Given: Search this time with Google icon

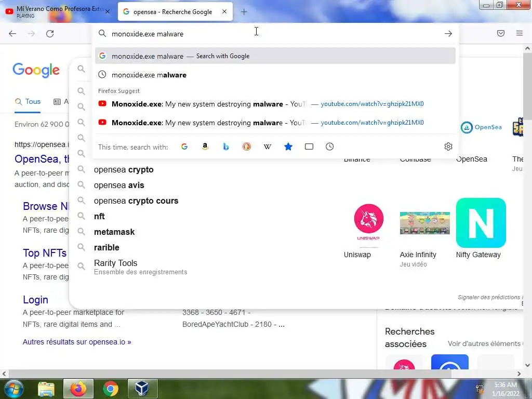Looking at the screenshot, I should [184, 147].
